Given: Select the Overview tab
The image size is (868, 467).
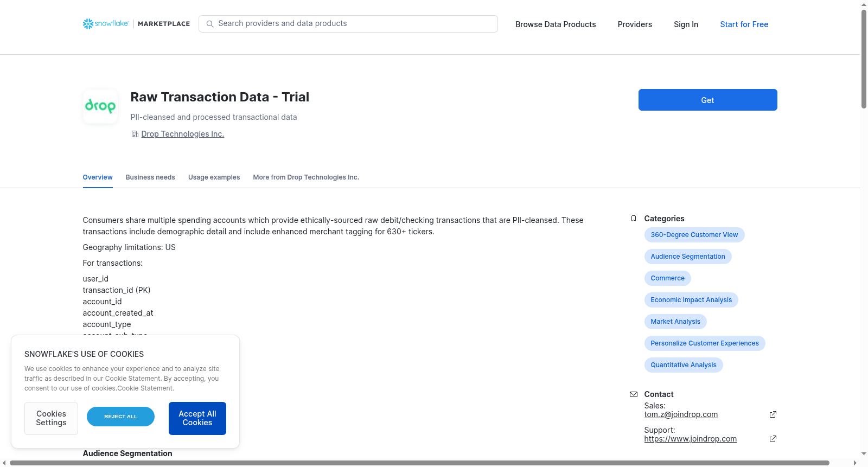Looking at the screenshot, I should pyautogui.click(x=98, y=177).
